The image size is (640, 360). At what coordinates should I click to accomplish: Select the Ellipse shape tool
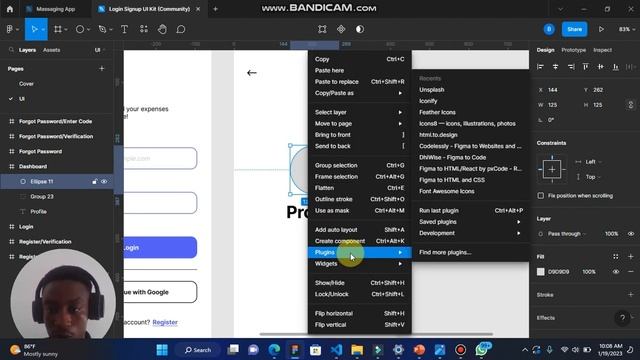[x=80, y=29]
